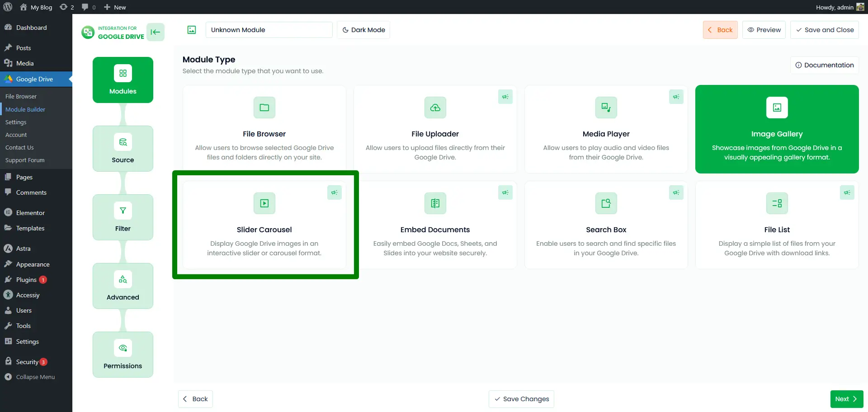This screenshot has width=868, height=412.
Task: Click Save and Close
Action: coord(824,30)
